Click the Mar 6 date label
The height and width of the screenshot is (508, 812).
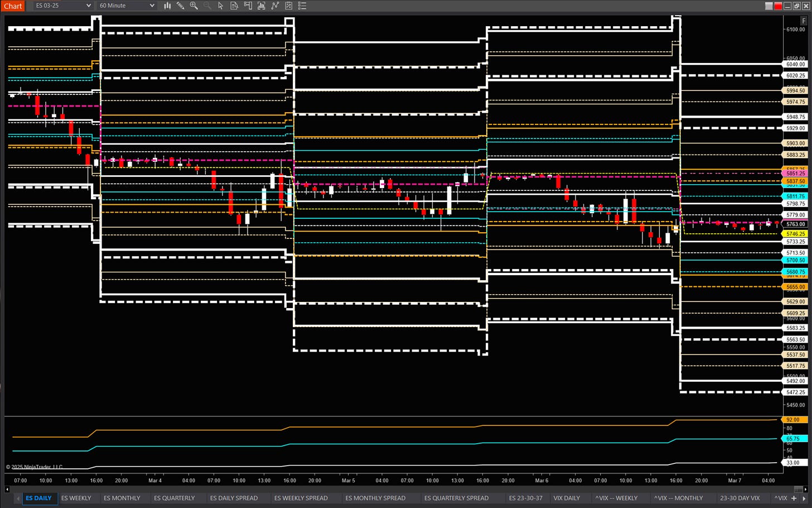click(541, 481)
